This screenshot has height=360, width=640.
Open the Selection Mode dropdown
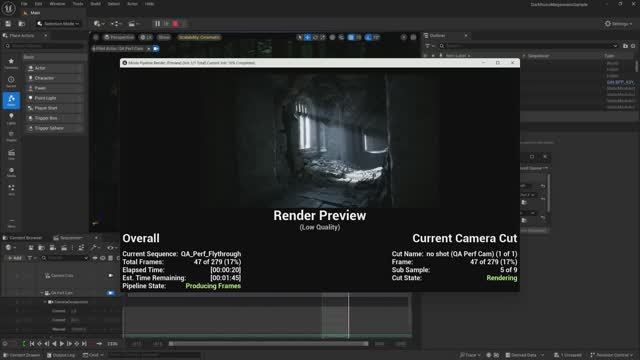[58, 24]
